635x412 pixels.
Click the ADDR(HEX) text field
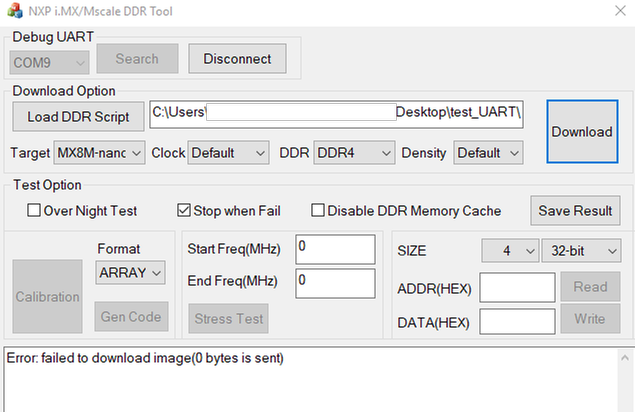(517, 288)
